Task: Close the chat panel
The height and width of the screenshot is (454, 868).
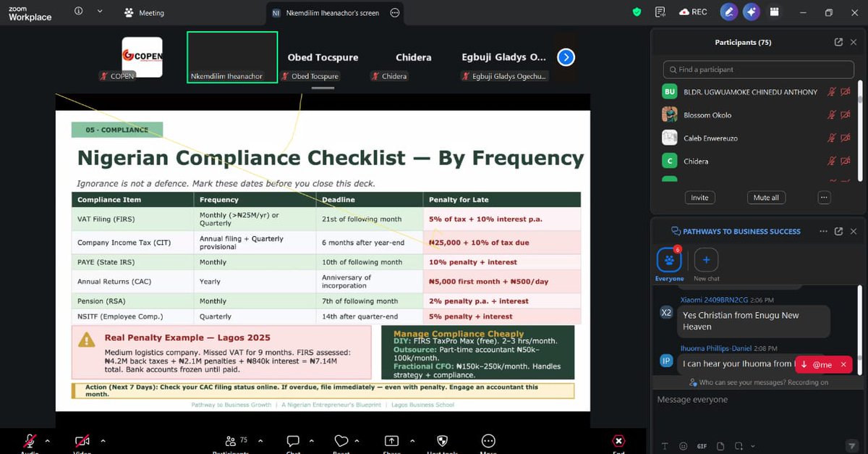Action: pyautogui.click(x=854, y=232)
